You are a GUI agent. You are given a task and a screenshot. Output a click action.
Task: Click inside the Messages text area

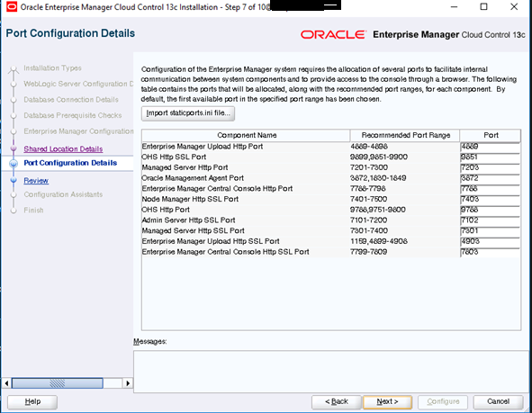(x=332, y=372)
